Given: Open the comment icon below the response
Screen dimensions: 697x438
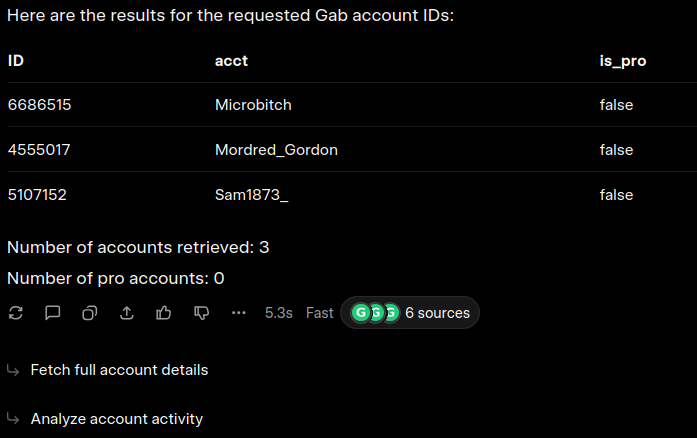Looking at the screenshot, I should point(53,313).
